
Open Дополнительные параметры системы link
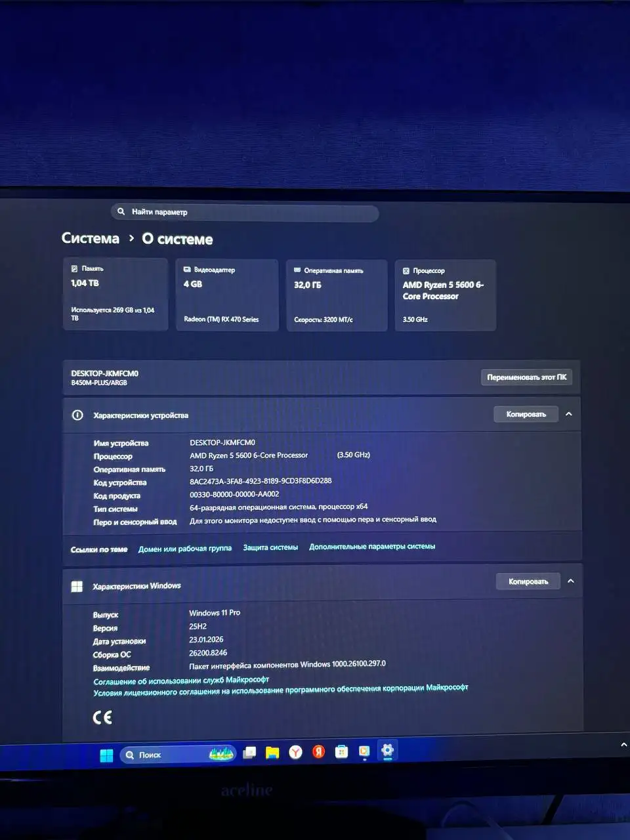372,547
